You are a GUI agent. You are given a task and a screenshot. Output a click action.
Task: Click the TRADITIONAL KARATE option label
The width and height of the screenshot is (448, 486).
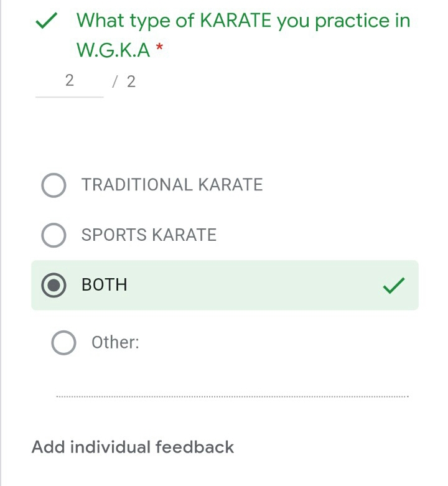coord(172,185)
